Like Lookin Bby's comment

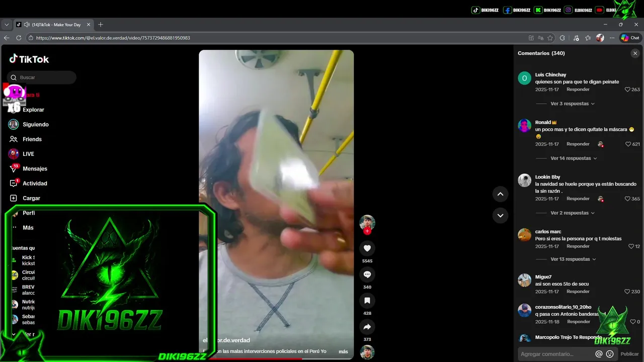(627, 199)
